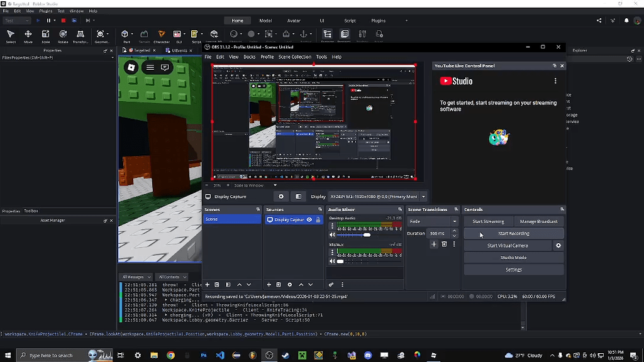644x362 pixels.
Task: Remove selected source with trash icon
Action: [279, 285]
